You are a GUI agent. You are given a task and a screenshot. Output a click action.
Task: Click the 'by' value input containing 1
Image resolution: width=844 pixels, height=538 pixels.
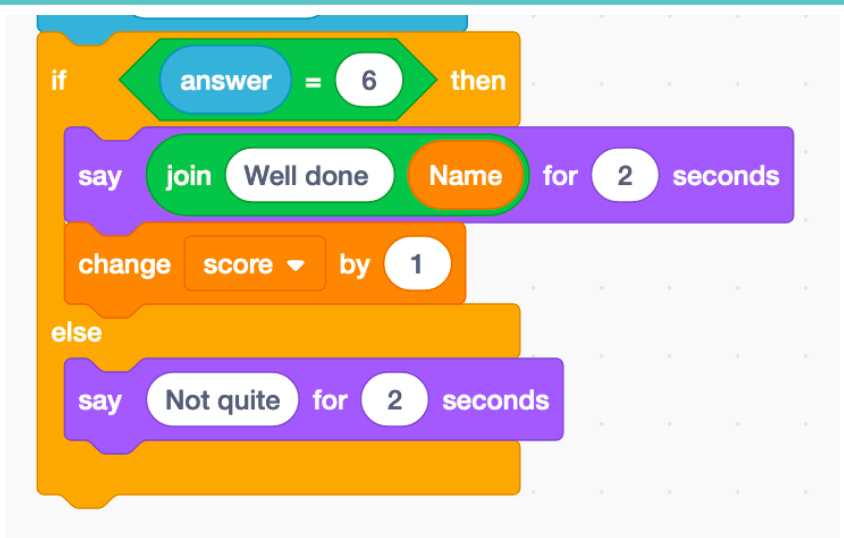(x=417, y=265)
